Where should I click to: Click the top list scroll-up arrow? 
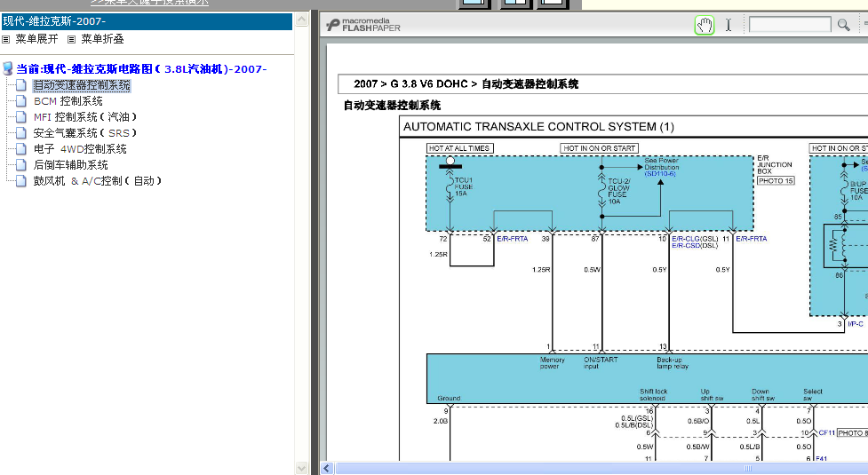coord(302,20)
